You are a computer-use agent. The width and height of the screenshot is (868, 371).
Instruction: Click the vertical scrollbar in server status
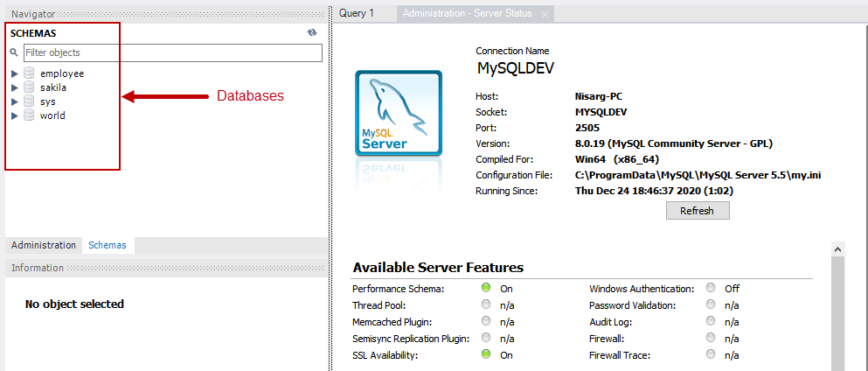pyautogui.click(x=837, y=306)
